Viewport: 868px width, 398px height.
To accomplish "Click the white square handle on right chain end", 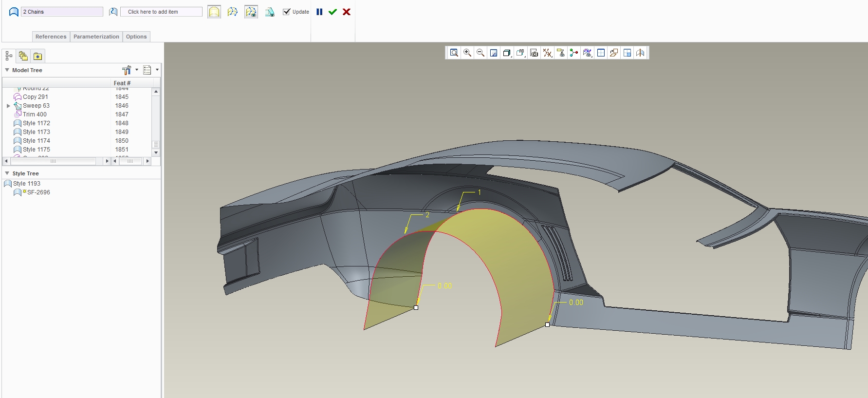I will [547, 324].
